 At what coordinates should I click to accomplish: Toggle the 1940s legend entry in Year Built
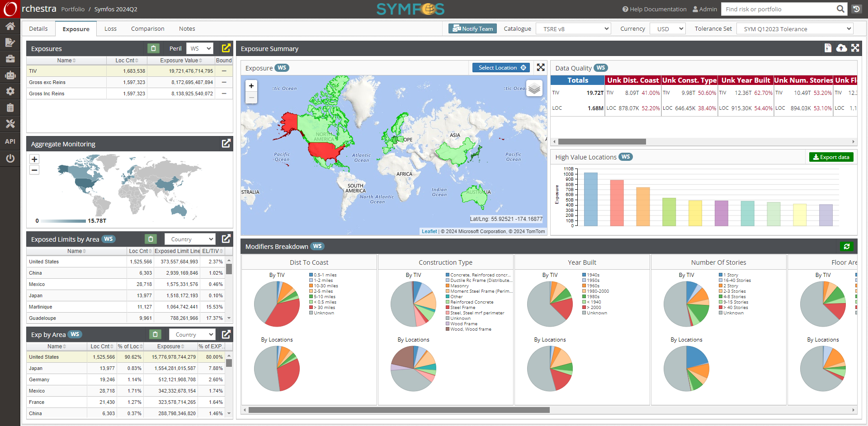point(593,275)
